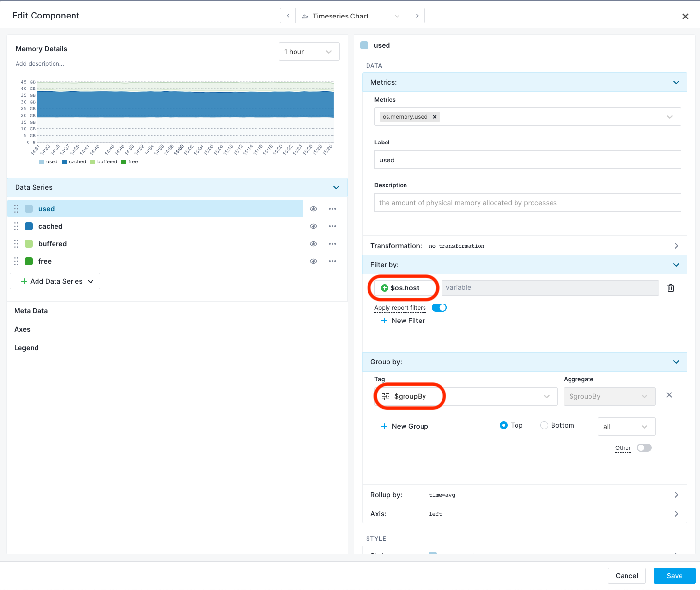
Task: Select the cached data series row
Action: point(155,226)
